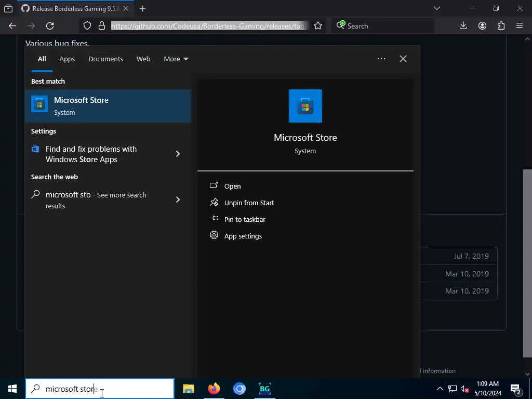The width and height of the screenshot is (532, 399).
Task: Click the Firefox tracking protection shield
Action: (87, 26)
